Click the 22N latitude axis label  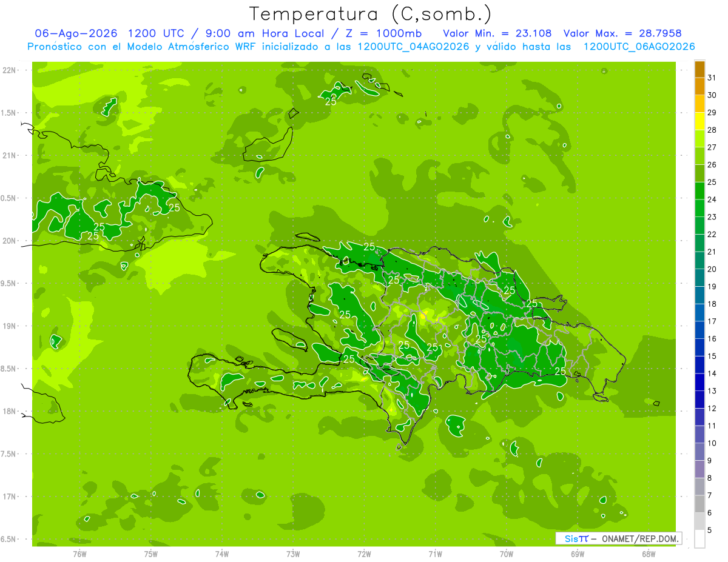(9, 70)
